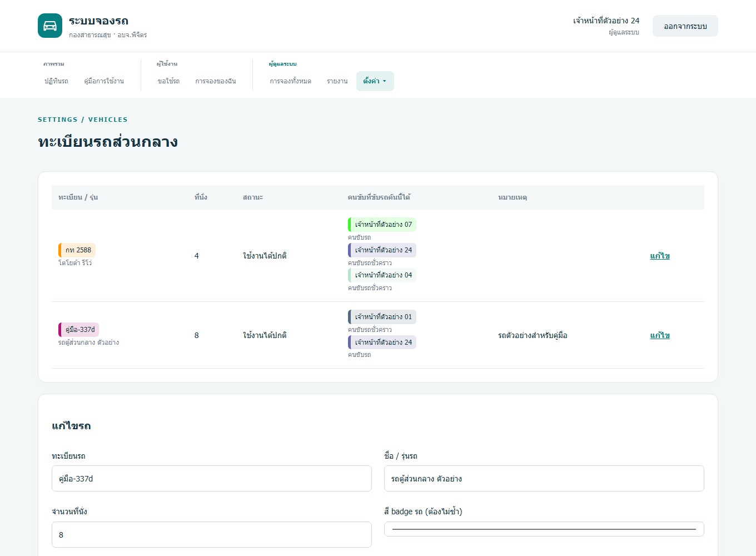756x556 pixels.
Task: Go to การจองทั้งหมด page
Action: coord(291,81)
